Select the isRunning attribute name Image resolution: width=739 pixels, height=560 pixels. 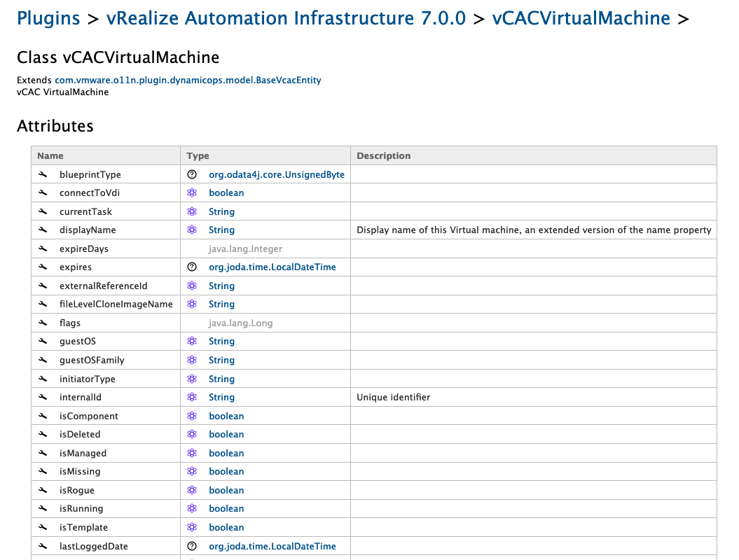[81, 509]
